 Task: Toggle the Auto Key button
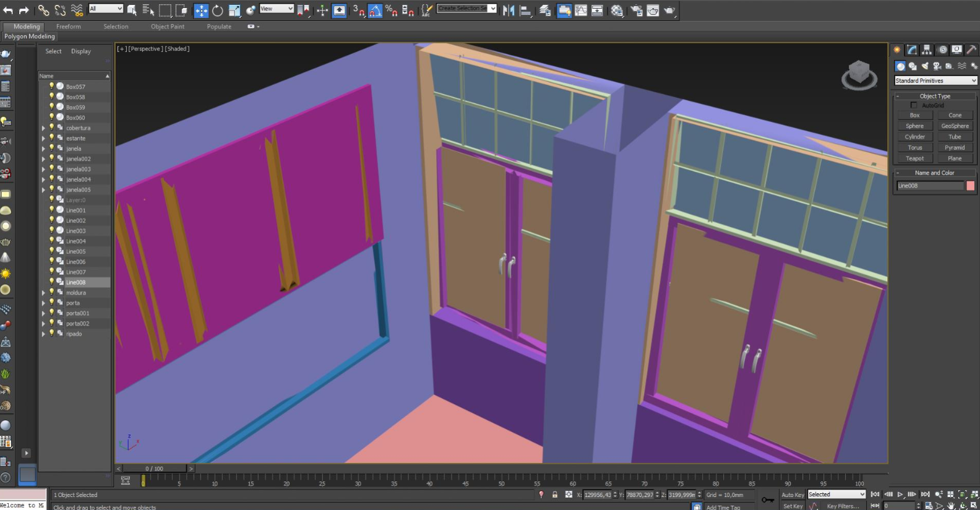coord(793,495)
